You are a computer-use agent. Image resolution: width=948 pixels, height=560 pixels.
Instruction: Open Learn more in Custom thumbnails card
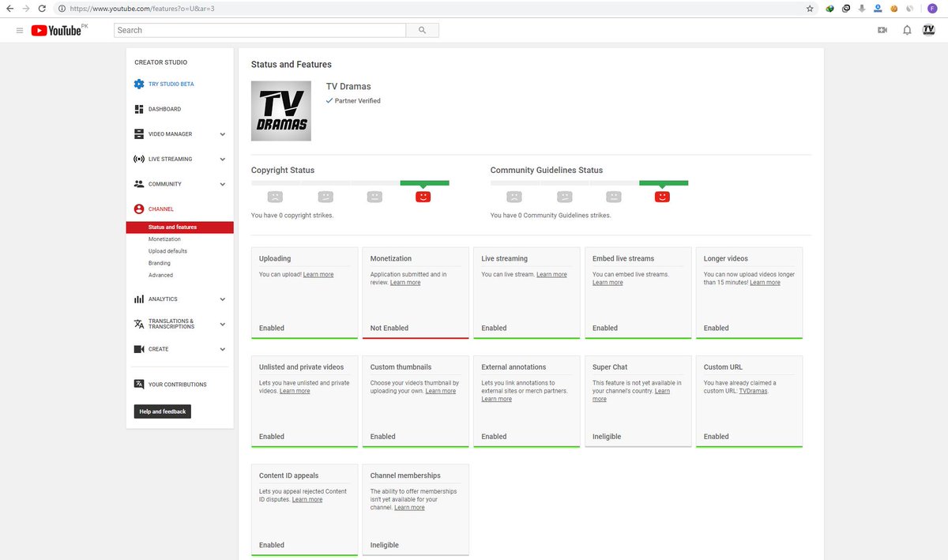coord(441,391)
